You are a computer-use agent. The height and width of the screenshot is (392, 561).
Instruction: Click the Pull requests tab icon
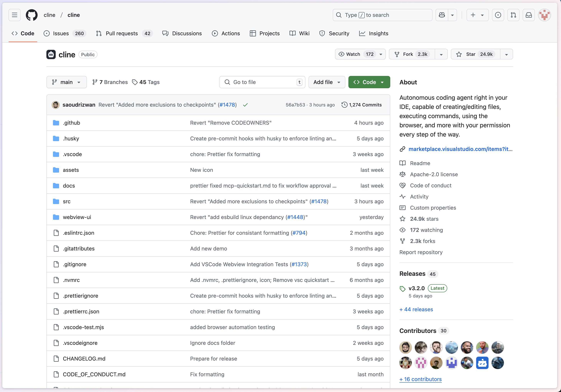point(98,33)
